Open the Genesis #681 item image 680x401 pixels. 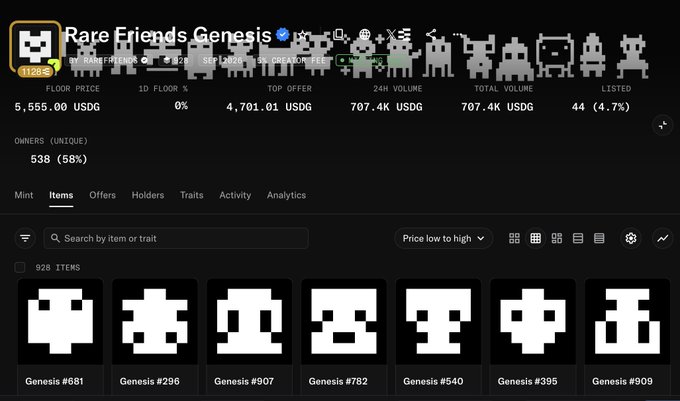(x=60, y=321)
